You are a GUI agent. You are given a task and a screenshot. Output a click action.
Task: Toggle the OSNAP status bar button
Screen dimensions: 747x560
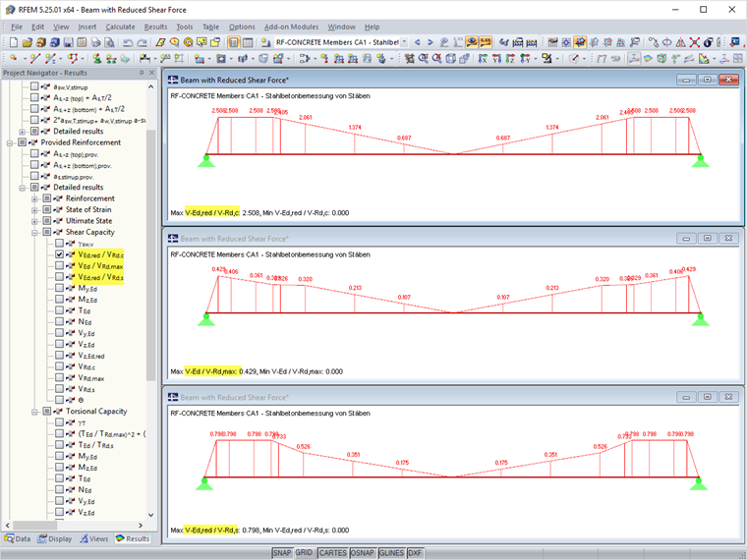click(x=362, y=553)
